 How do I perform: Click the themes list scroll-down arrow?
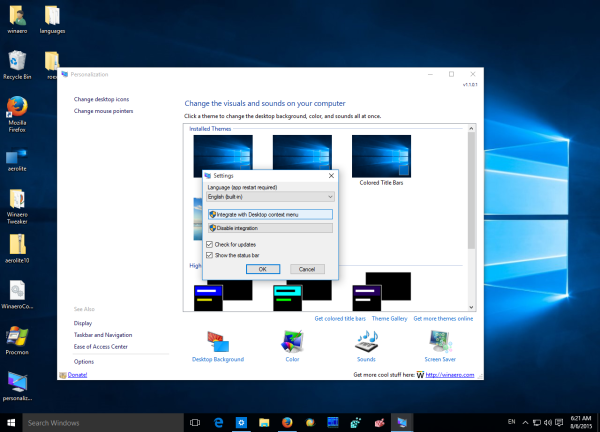point(471,307)
